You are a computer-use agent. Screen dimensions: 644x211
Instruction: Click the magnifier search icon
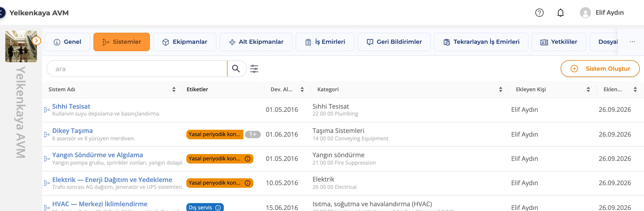click(236, 69)
